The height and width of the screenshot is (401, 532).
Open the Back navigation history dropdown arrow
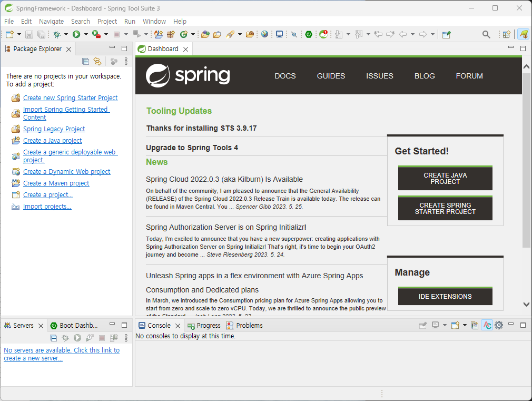(412, 34)
